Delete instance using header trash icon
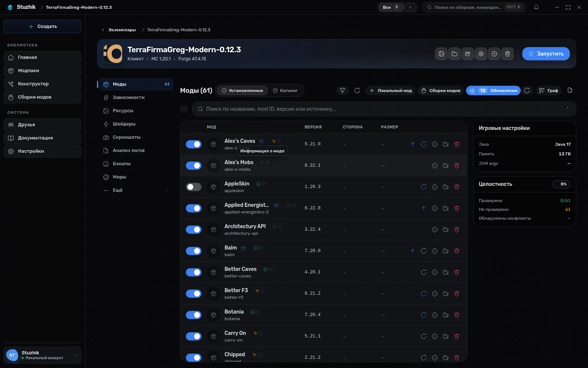The image size is (588, 368). click(x=508, y=54)
